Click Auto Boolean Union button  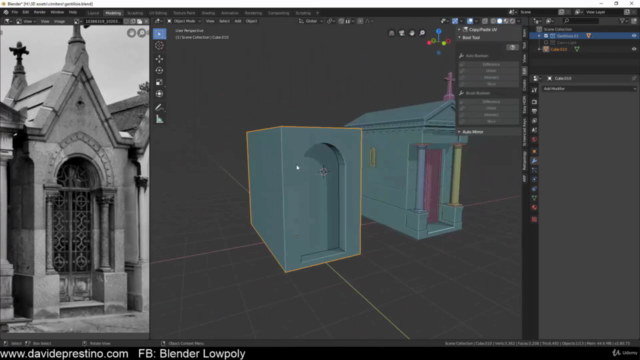coord(489,71)
